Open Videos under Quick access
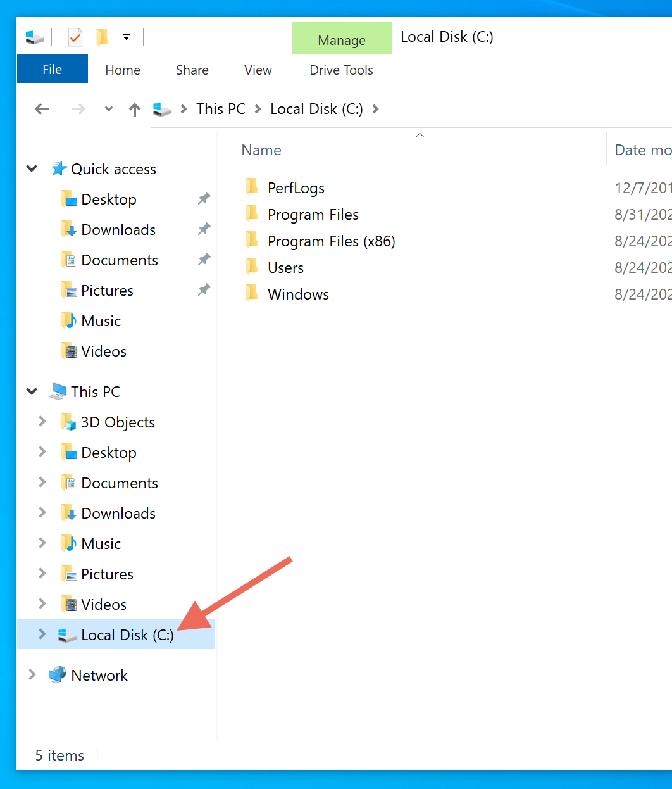 point(104,351)
